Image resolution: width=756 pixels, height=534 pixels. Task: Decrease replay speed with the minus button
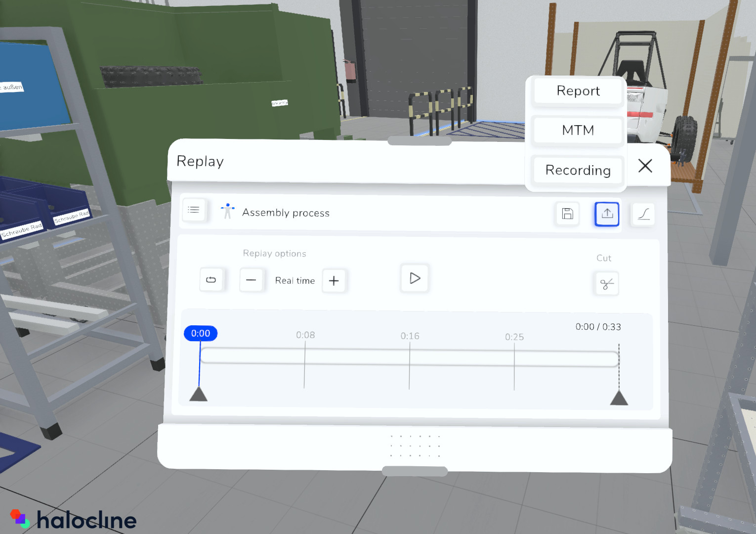click(x=252, y=280)
